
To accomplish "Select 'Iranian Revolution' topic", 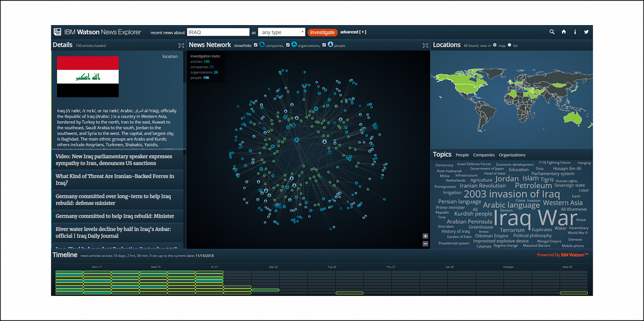I will (x=482, y=186).
